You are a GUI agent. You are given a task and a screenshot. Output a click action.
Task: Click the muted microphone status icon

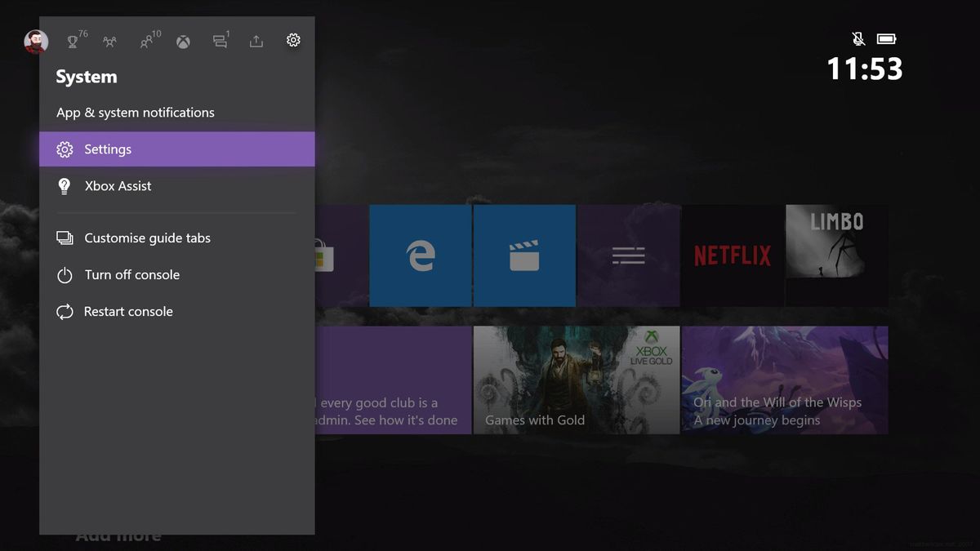(x=857, y=38)
